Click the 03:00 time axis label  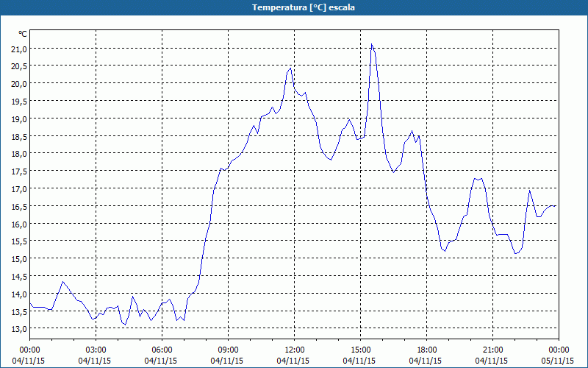point(96,350)
